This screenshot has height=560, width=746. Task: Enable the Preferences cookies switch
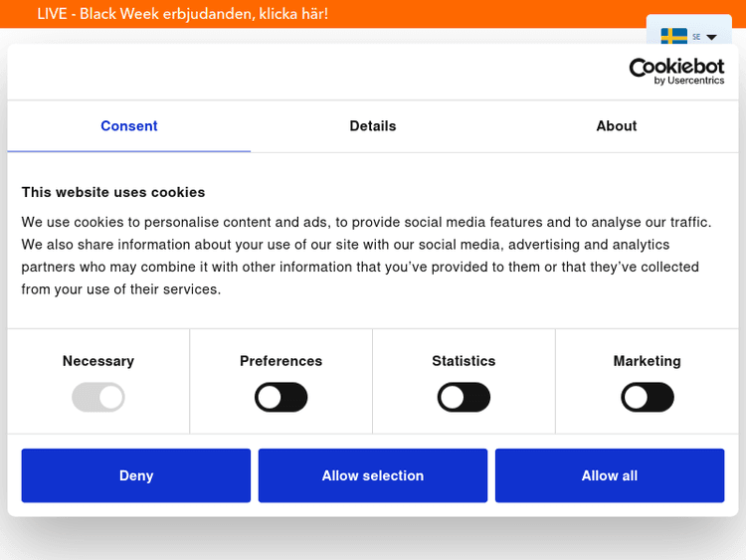tap(281, 398)
